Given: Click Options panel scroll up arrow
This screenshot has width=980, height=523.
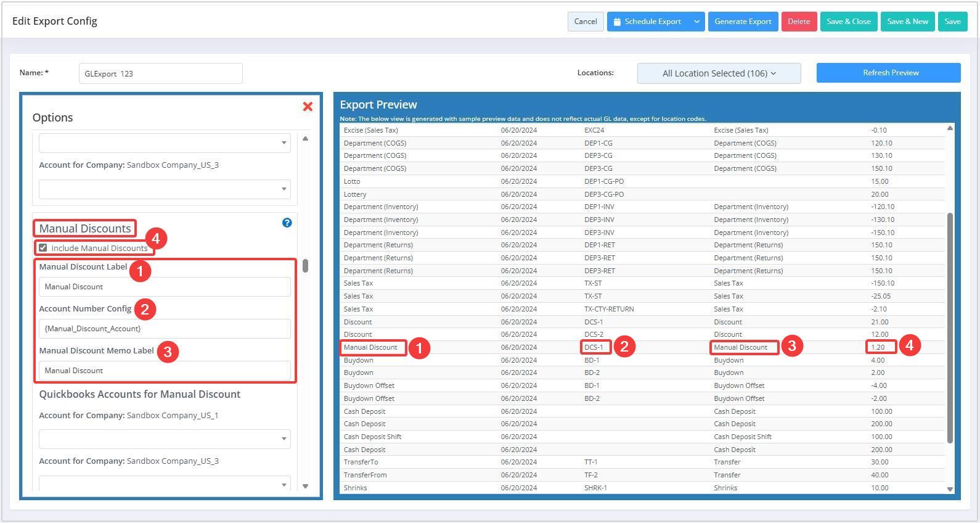Looking at the screenshot, I should 305,139.
